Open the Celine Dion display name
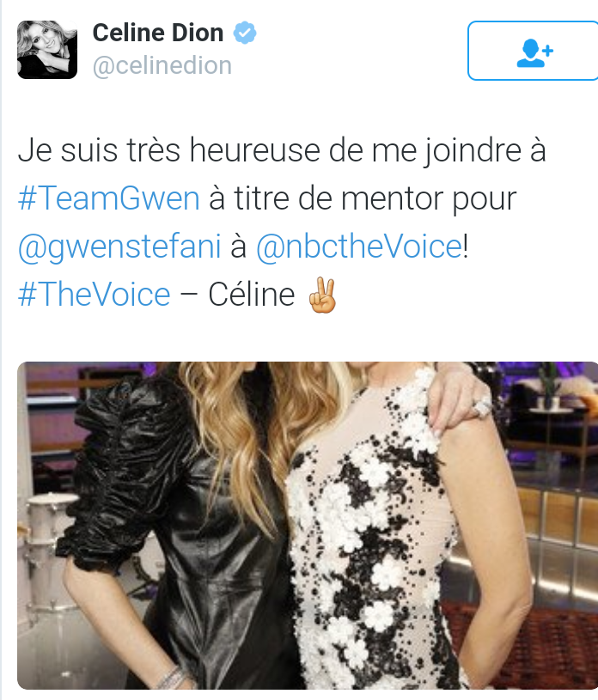The height and width of the screenshot is (700, 598). 157,33
